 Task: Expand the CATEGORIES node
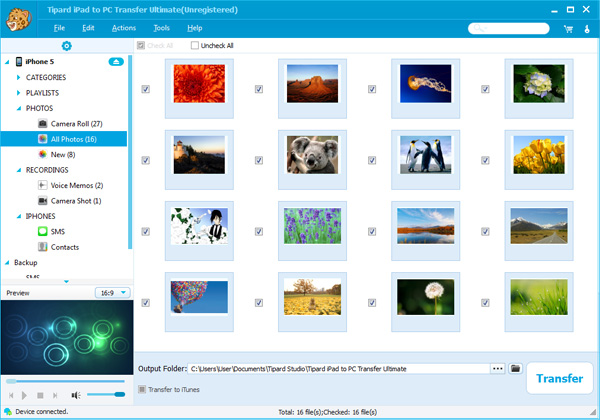(18, 77)
